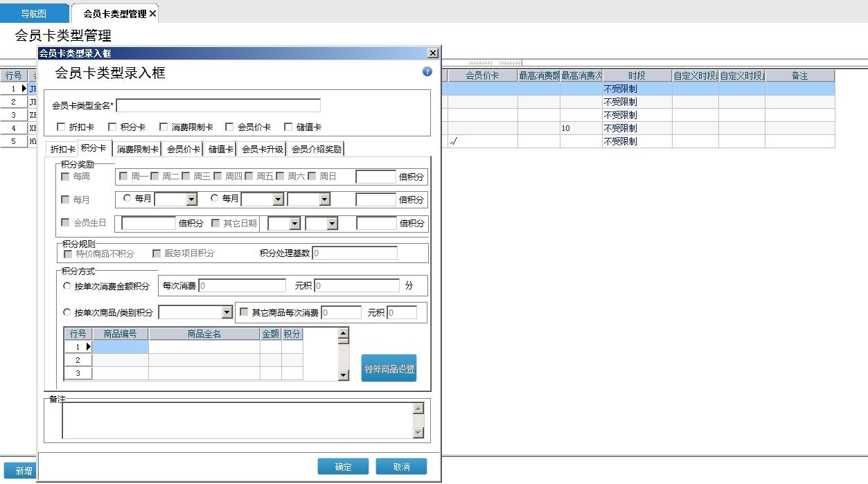Tick the 消费限制卡 checkbox
Image resolution: width=868 pixels, height=484 pixels.
pos(164,127)
